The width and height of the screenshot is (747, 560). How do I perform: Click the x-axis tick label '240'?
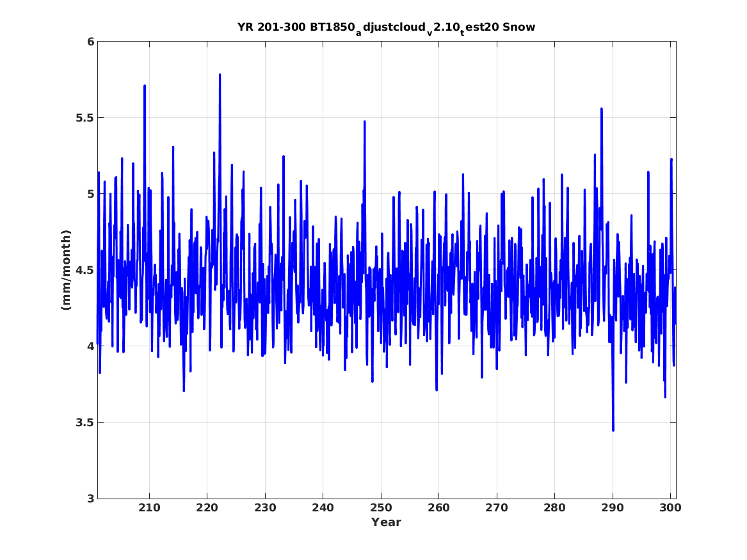323,508
